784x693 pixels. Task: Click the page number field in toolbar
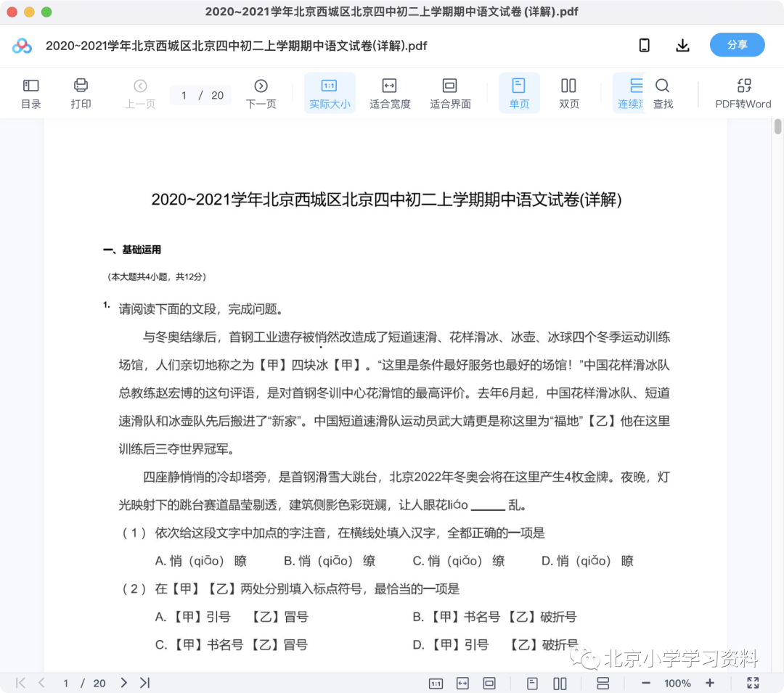coord(184,95)
